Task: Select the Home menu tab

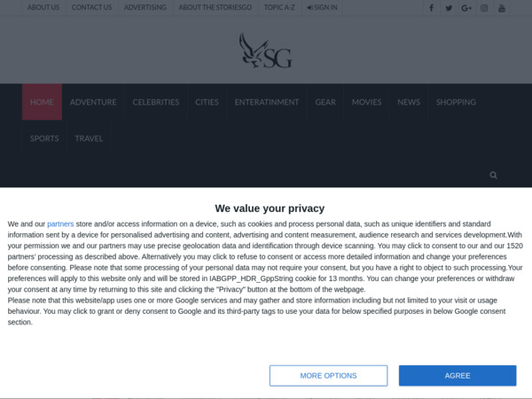Action: pyautogui.click(x=42, y=102)
